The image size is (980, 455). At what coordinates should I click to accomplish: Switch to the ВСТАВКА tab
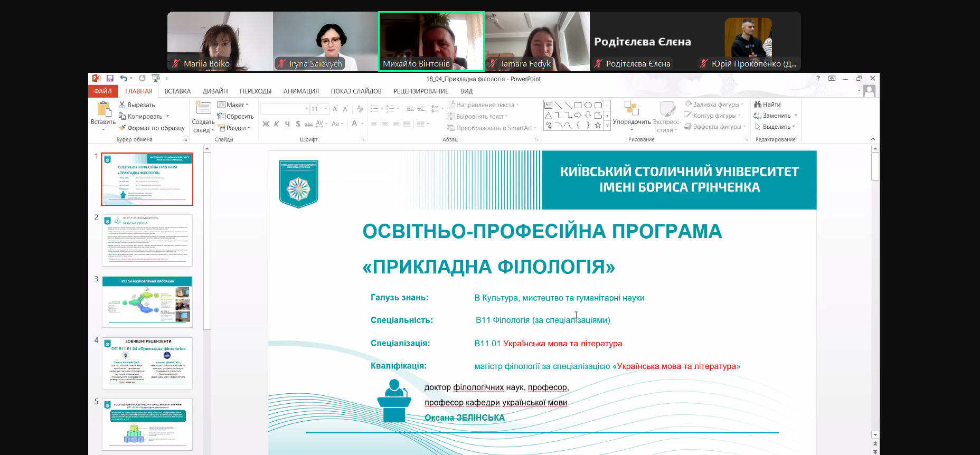coord(177,91)
